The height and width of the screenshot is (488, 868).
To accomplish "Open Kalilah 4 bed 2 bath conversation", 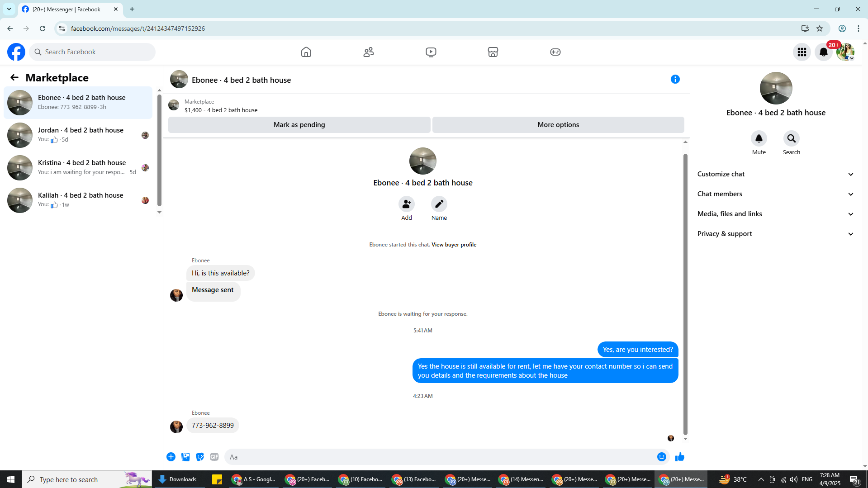I will 78,200.
